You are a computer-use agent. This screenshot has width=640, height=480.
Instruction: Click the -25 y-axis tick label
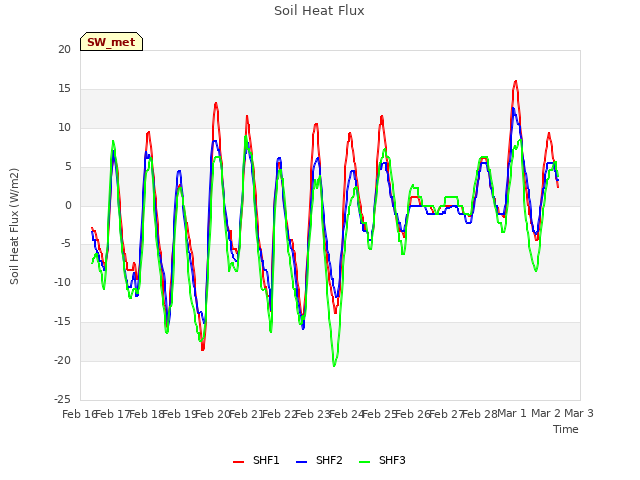click(63, 399)
